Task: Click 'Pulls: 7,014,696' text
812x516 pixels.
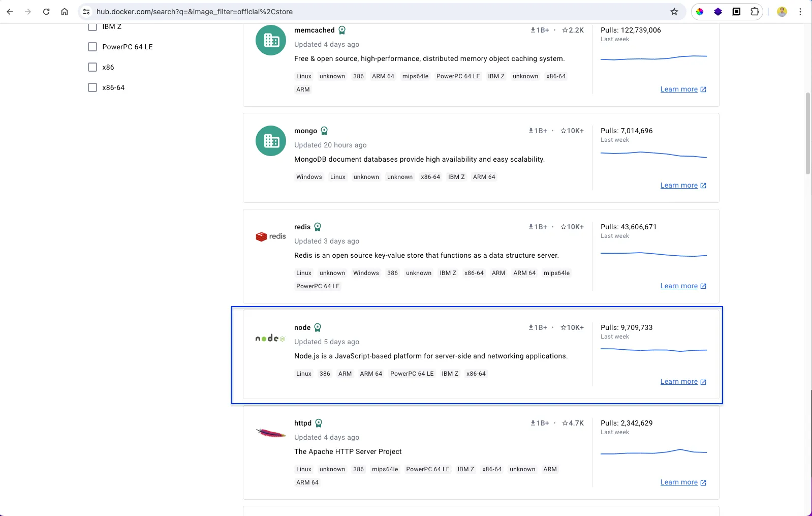Action: click(x=627, y=131)
